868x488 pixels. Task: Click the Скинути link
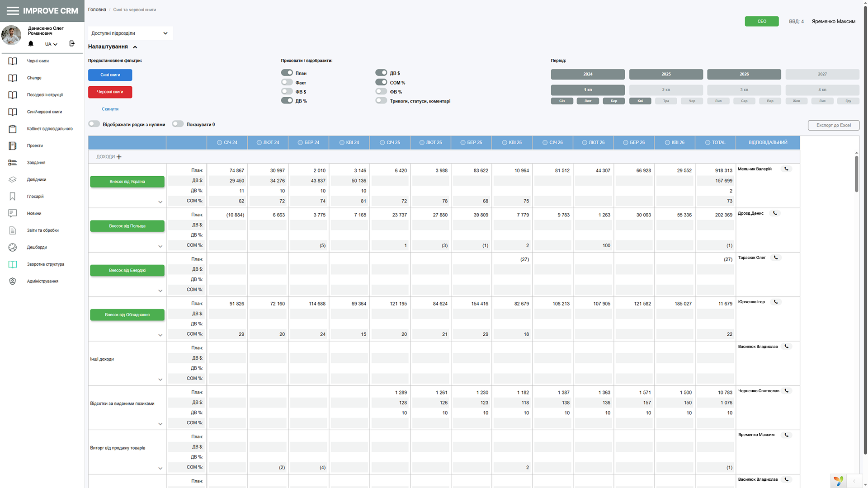click(x=110, y=109)
